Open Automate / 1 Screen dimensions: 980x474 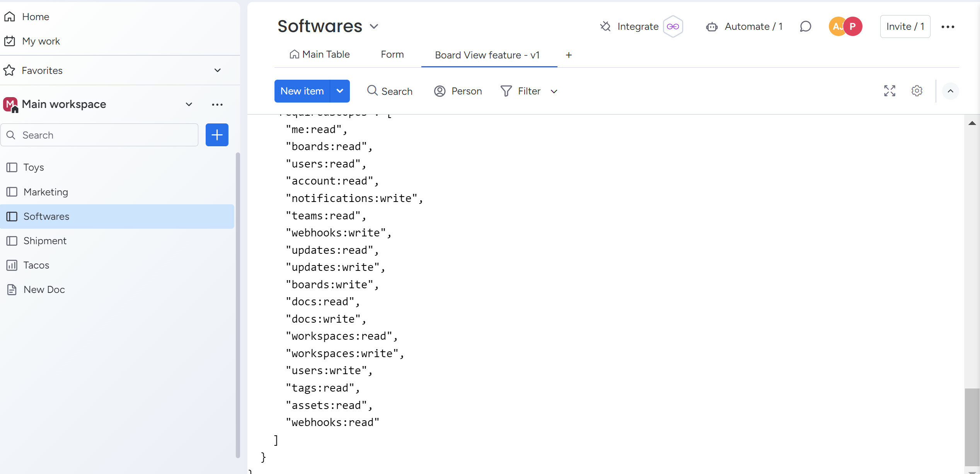753,26
